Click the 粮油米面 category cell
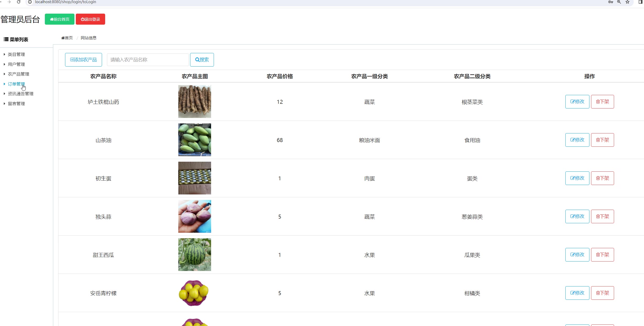Image resolution: width=644 pixels, height=326 pixels. tap(369, 140)
